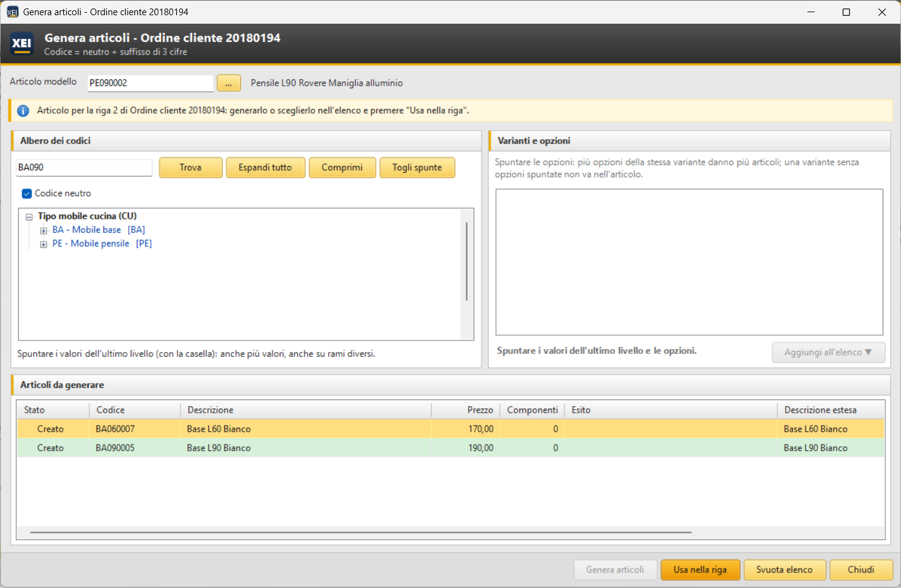The image size is (901, 588).
Task: Click the horizontal scrollbar of the articles list
Action: pos(361,533)
